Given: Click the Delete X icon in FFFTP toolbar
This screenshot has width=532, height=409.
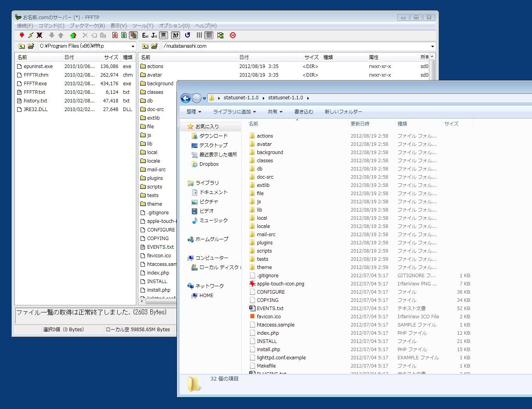Looking at the screenshot, I should (85, 35).
